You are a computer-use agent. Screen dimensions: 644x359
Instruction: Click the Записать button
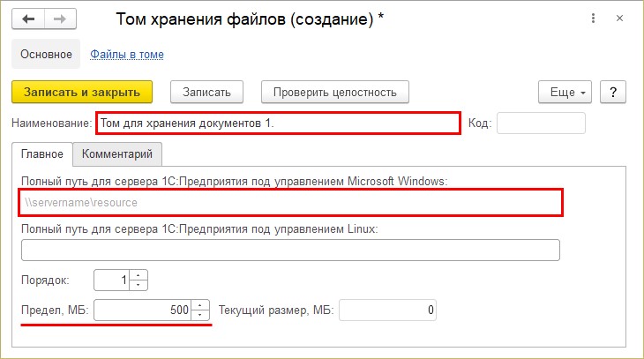pyautogui.click(x=206, y=92)
